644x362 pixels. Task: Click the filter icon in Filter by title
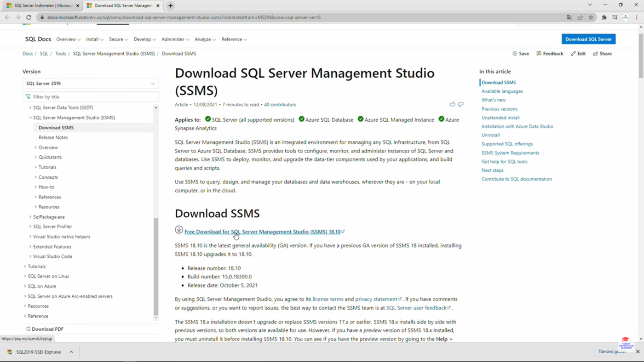[28, 97]
